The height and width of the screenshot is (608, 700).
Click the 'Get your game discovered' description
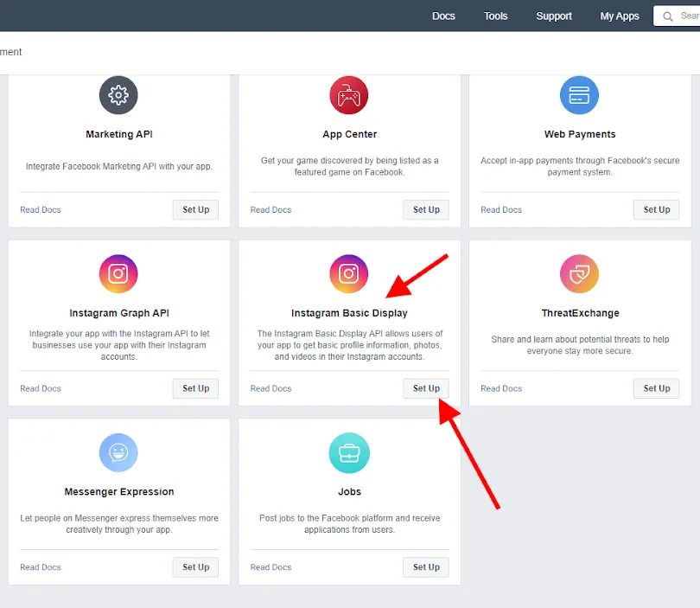[349, 166]
